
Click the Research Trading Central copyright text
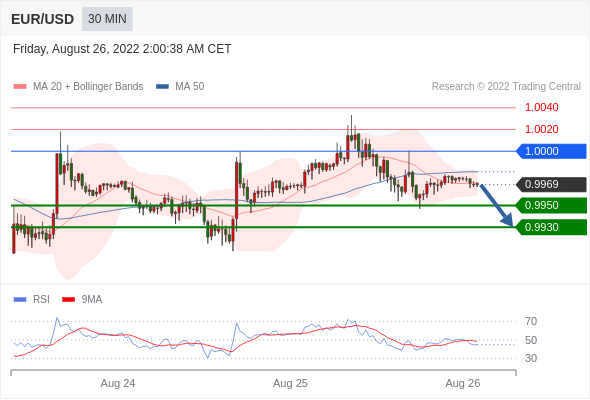tap(506, 87)
